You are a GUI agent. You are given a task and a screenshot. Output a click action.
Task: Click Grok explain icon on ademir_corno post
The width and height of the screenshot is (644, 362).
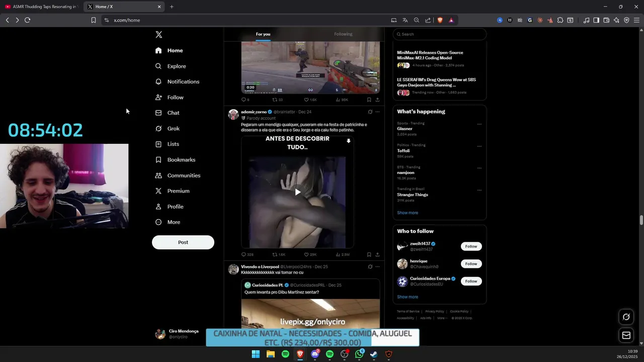click(x=370, y=112)
